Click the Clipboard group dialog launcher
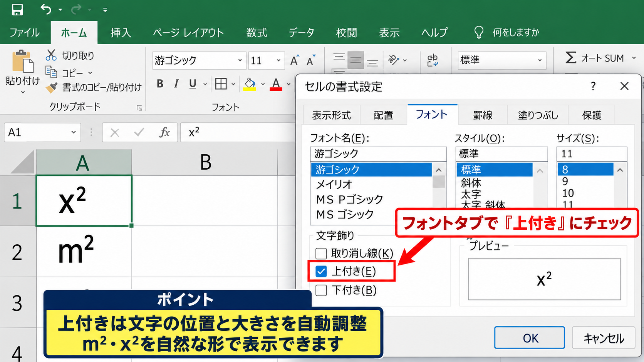This screenshot has width=644, height=362. (139, 108)
